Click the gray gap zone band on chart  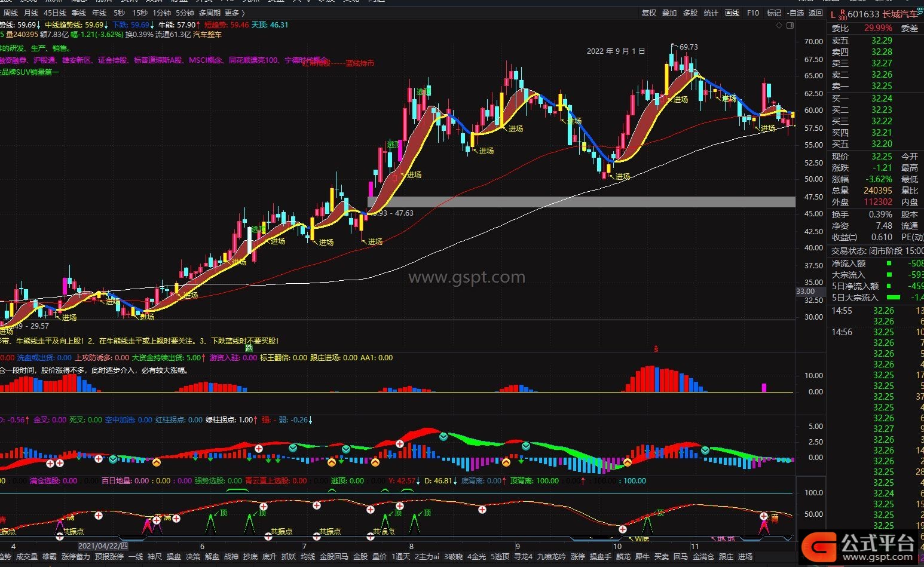581,202
